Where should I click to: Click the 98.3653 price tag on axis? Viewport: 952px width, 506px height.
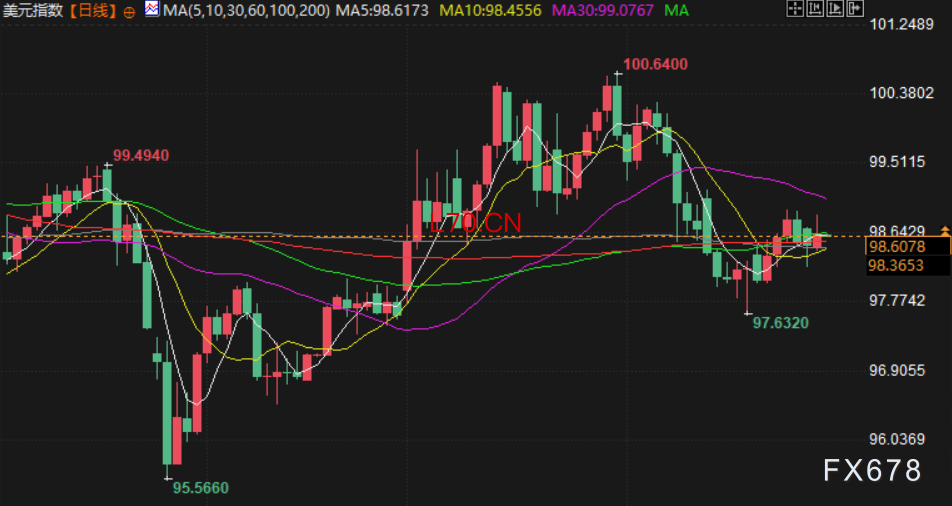click(x=896, y=265)
